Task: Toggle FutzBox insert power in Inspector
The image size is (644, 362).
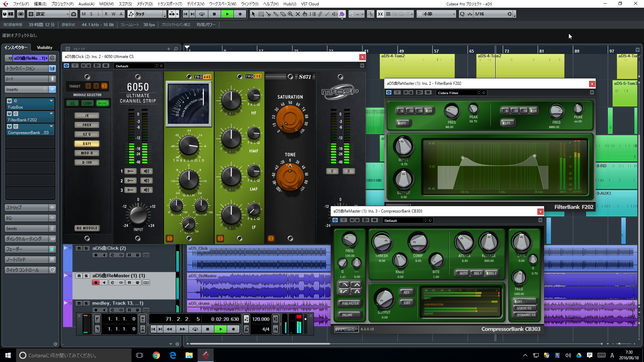Action: click(x=9, y=101)
